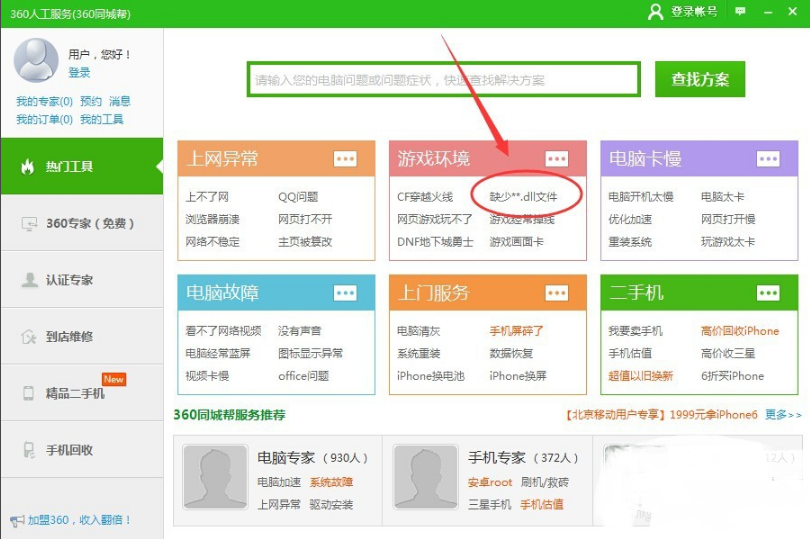Click 加盟360，收入翻倍 link

(x=79, y=520)
